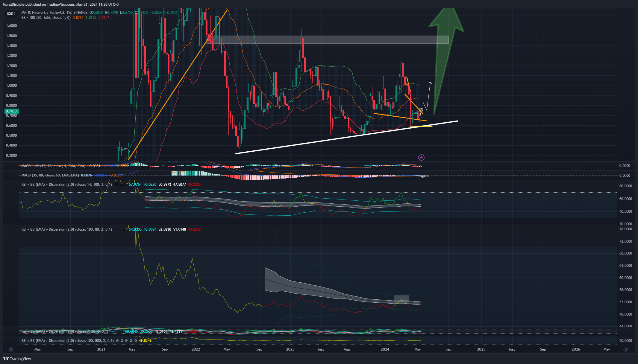Screen dimensions: 638x364
Task: Click the 2022 label on time axis
Action: point(196,349)
